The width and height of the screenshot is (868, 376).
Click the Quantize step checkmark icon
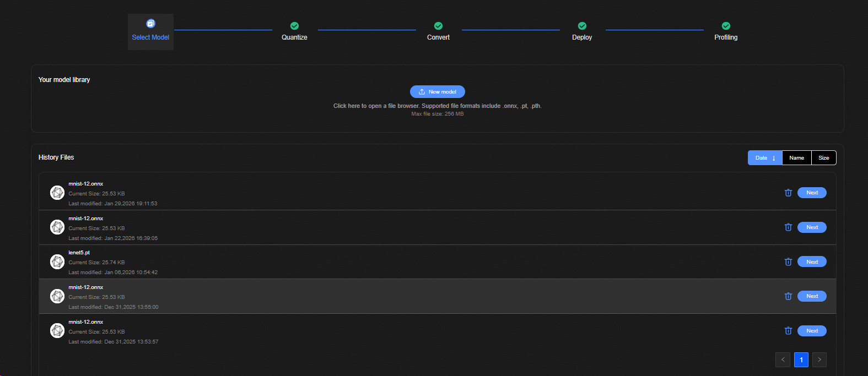pos(294,26)
